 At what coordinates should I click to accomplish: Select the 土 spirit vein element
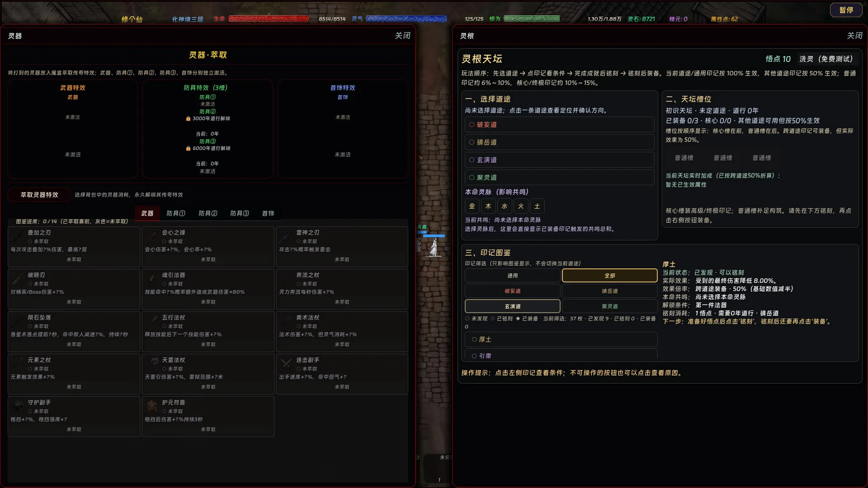pyautogui.click(x=537, y=206)
